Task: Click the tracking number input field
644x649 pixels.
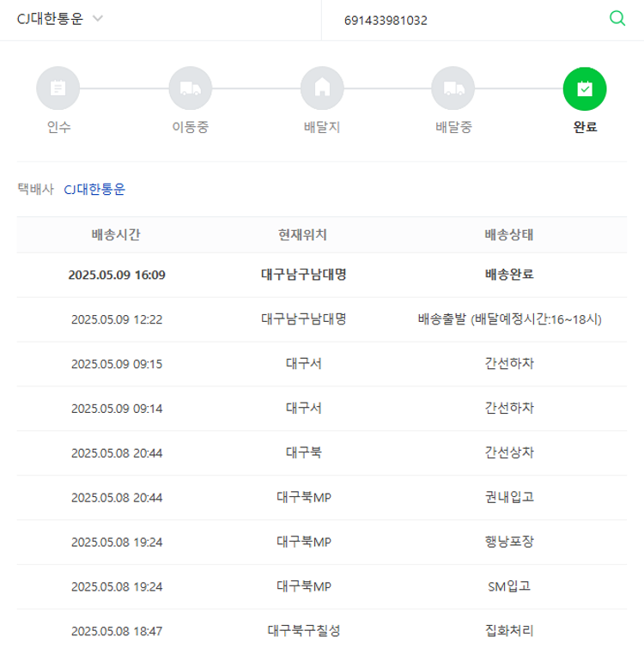Action: click(x=464, y=20)
